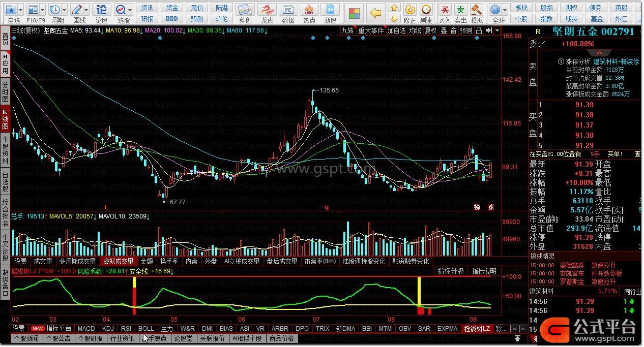The image size is (644, 347).
Task: Toggle the 叠 overlay option
Action: pos(443,30)
